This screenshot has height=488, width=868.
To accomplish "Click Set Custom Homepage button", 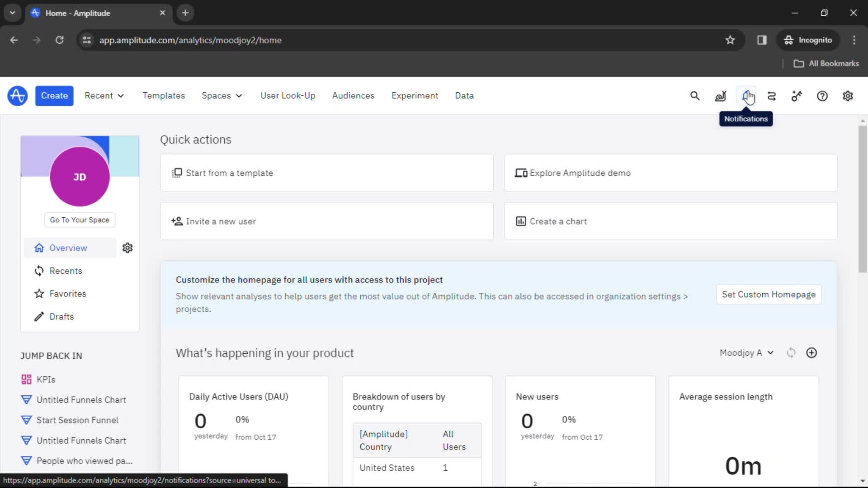I will pyautogui.click(x=769, y=295).
